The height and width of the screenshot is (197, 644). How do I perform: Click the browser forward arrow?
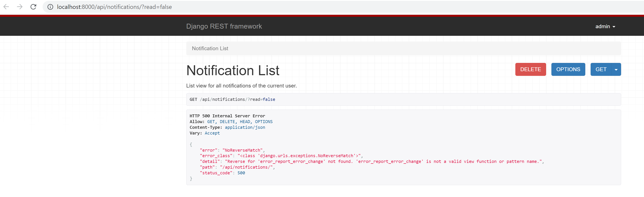click(20, 7)
